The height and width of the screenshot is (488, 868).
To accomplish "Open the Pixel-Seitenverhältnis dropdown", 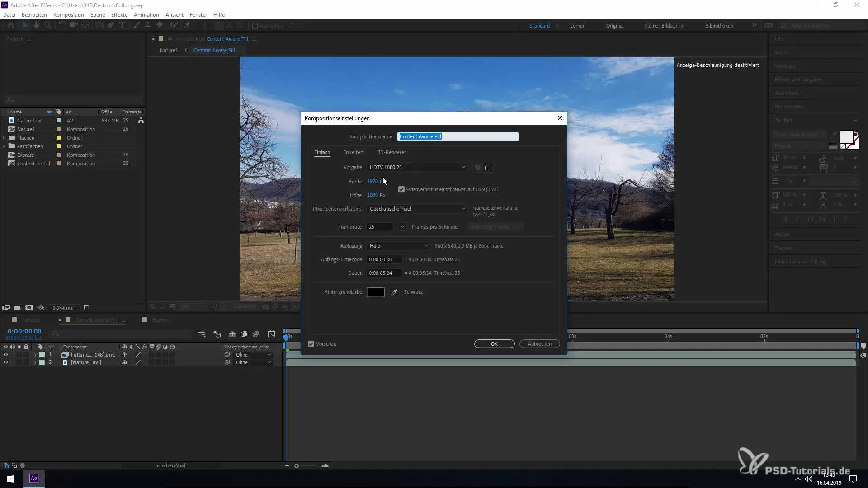I will [x=417, y=209].
